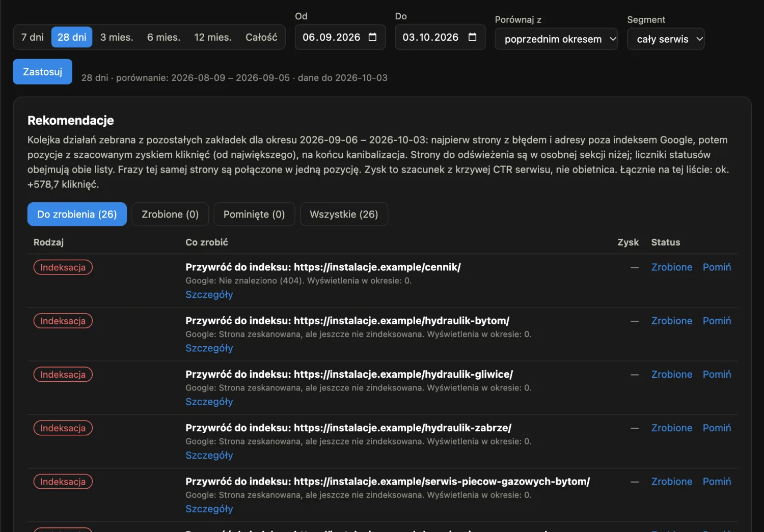Click the Co zrobić column header
This screenshot has height=532, width=764.
click(207, 242)
